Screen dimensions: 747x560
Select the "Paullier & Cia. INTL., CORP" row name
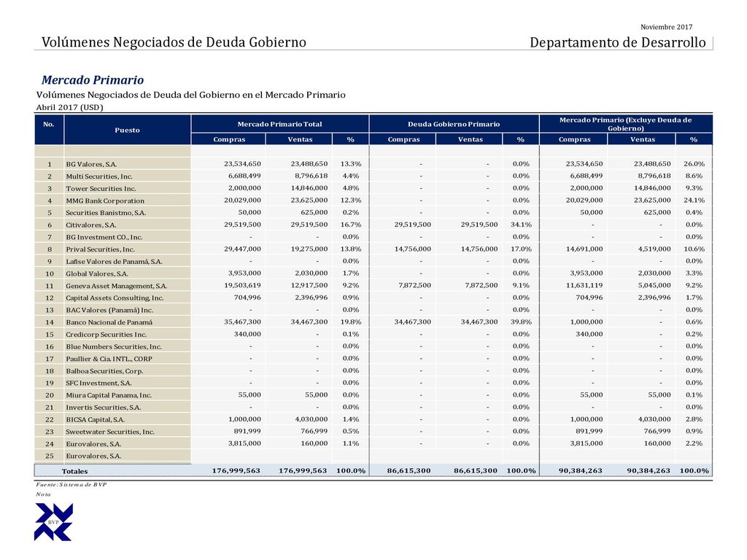tap(109, 359)
